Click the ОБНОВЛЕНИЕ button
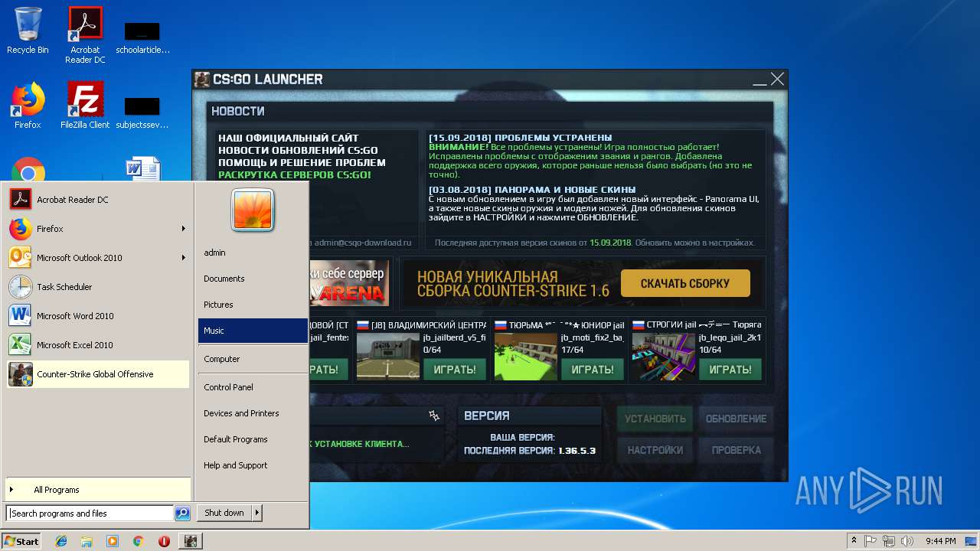 pos(736,419)
